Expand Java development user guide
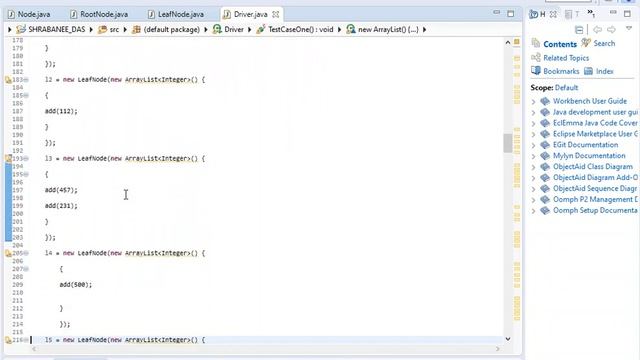Screen dimensions: 640x360 [x=533, y=112]
